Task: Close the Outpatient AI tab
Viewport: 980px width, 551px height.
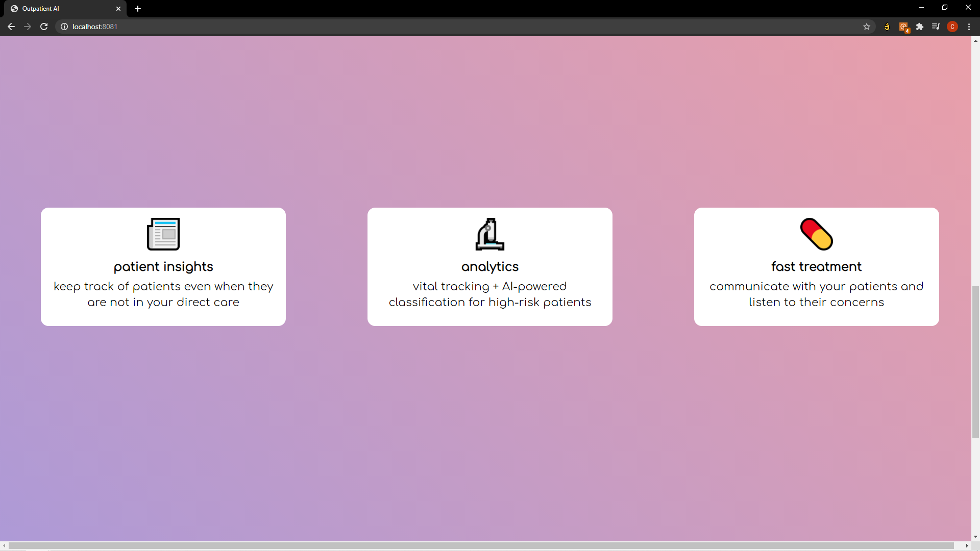Action: [x=118, y=9]
